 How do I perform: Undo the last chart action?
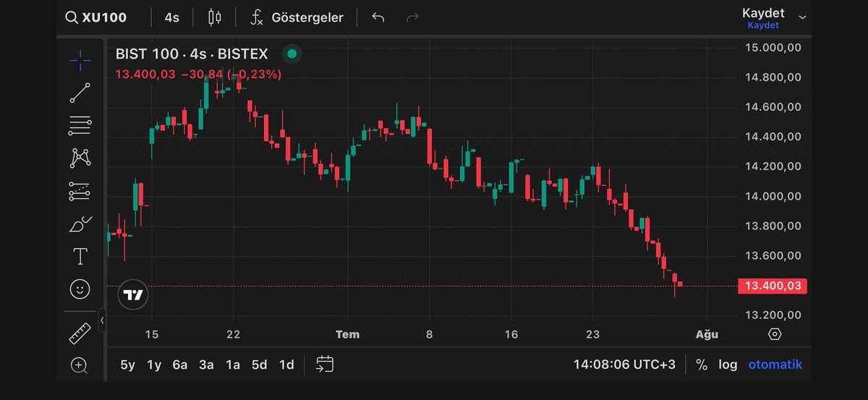coord(378,17)
